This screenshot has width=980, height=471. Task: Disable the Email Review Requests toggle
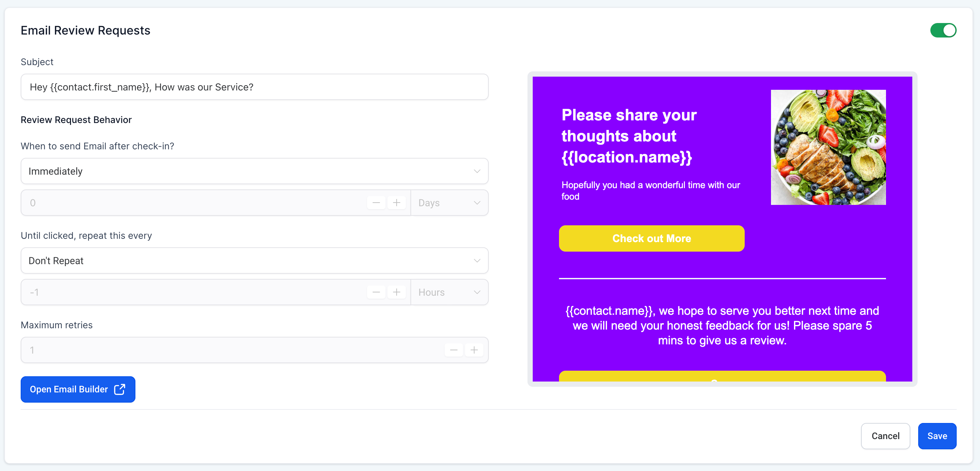943,30
